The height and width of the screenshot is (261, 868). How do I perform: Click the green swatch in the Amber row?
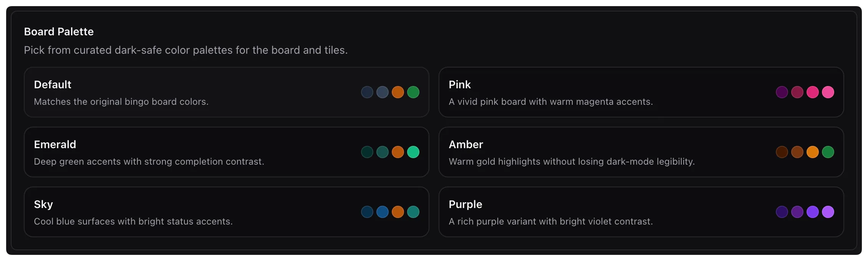click(828, 152)
